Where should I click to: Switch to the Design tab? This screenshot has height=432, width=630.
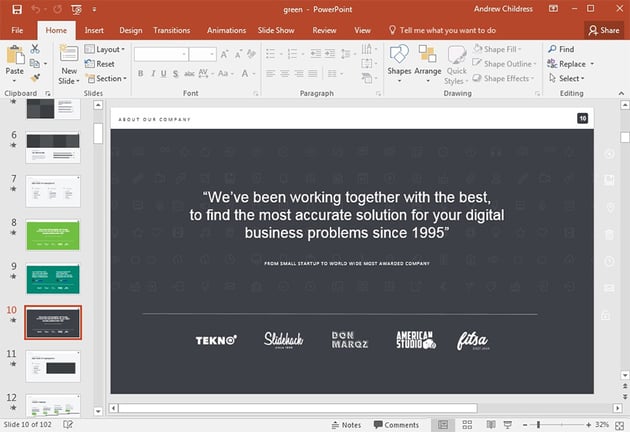pyautogui.click(x=130, y=30)
